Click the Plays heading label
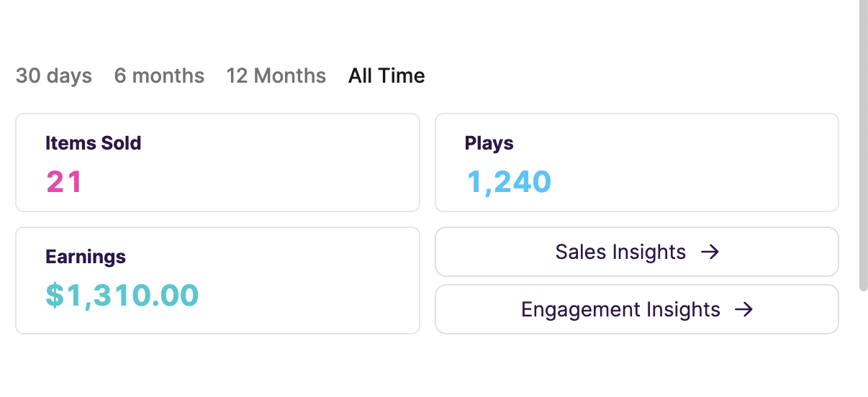The width and height of the screenshot is (868, 397). point(489,143)
